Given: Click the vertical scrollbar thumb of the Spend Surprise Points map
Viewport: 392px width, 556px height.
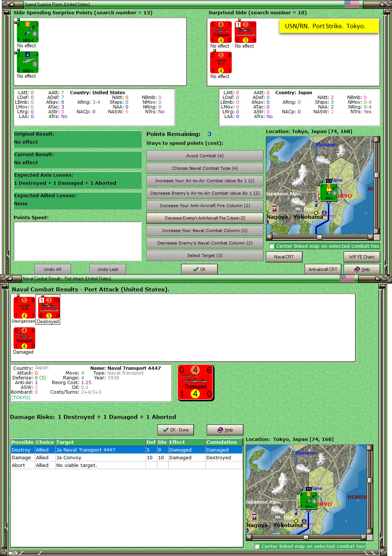Looking at the screenshot, I should [377, 175].
